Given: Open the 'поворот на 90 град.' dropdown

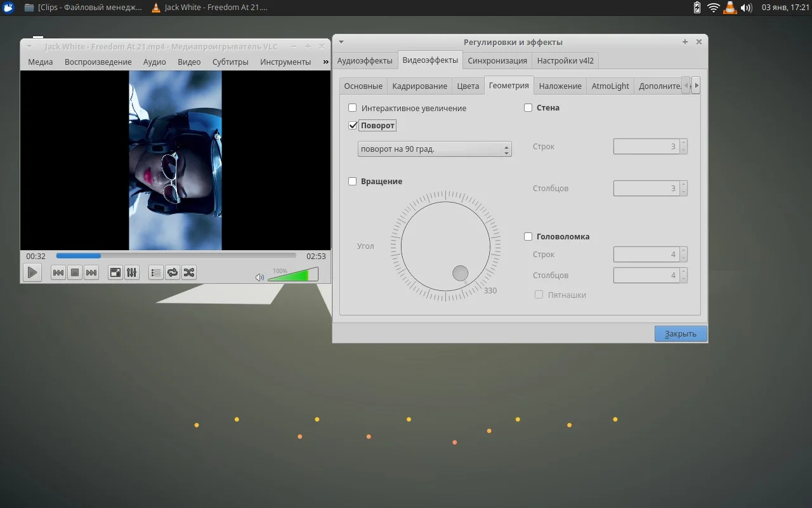Looking at the screenshot, I should (x=434, y=149).
